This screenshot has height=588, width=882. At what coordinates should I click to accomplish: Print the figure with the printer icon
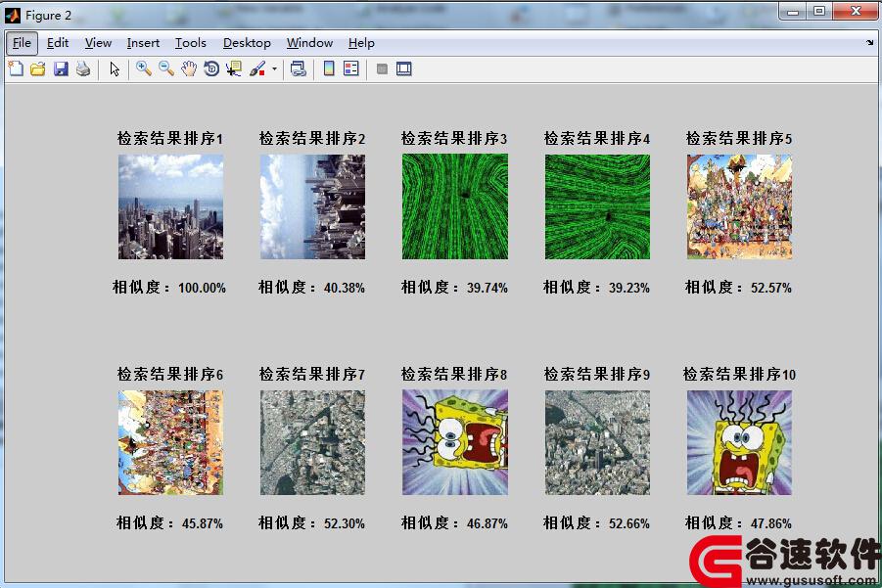tap(83, 69)
